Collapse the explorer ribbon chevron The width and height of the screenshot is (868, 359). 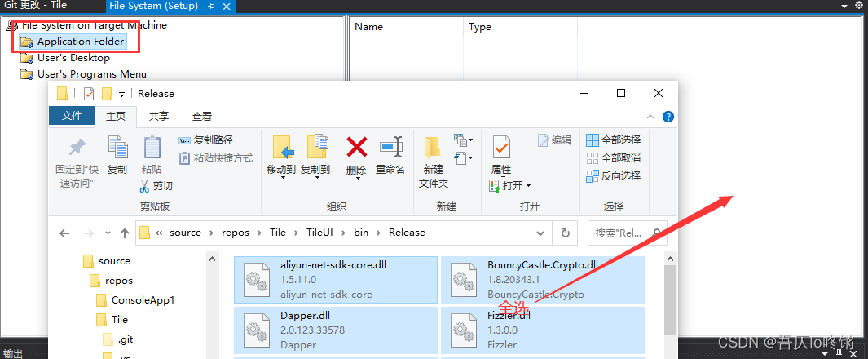click(x=651, y=117)
